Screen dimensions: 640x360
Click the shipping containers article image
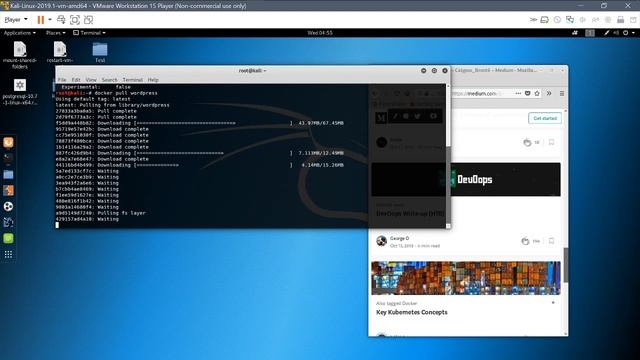point(466,278)
